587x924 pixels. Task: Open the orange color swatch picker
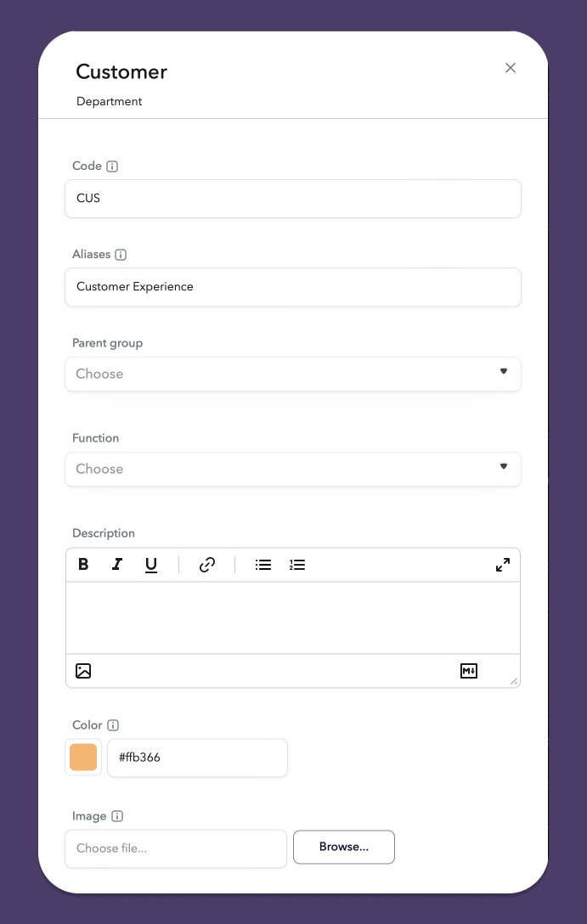point(83,758)
